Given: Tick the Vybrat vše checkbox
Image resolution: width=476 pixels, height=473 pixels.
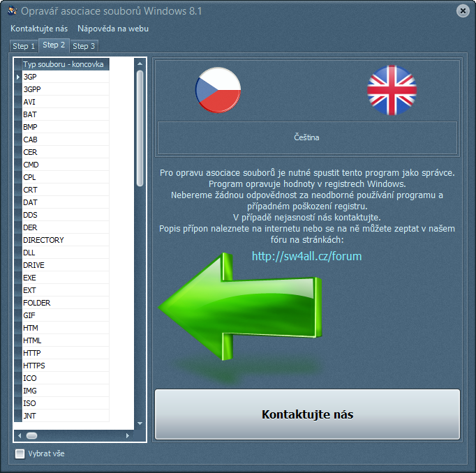Looking at the screenshot, I should pyautogui.click(x=20, y=454).
